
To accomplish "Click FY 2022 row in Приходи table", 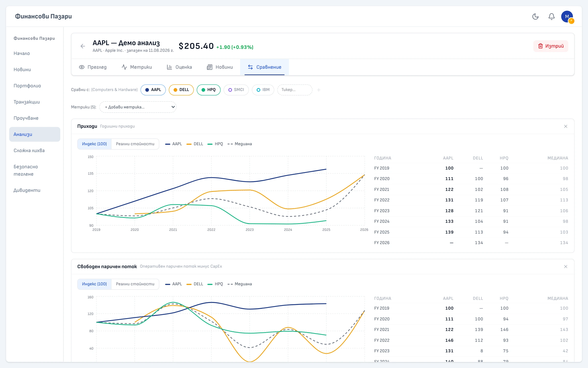I will pyautogui.click(x=471, y=200).
